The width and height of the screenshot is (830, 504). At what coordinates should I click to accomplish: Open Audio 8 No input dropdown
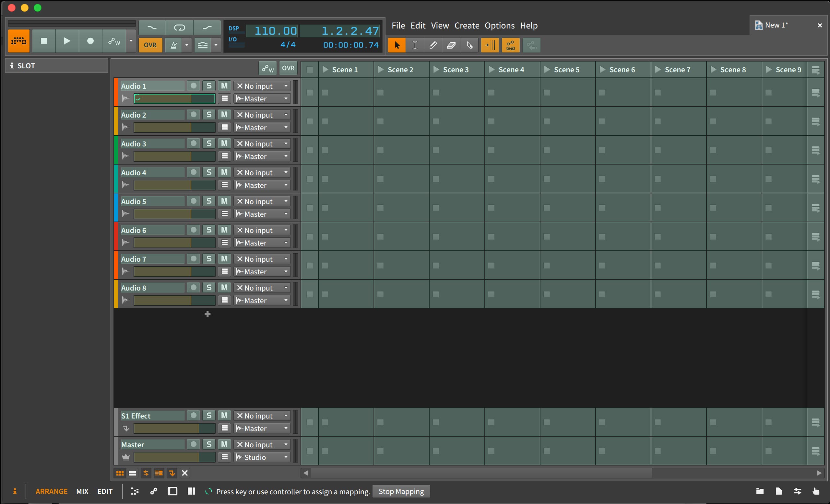[262, 288]
